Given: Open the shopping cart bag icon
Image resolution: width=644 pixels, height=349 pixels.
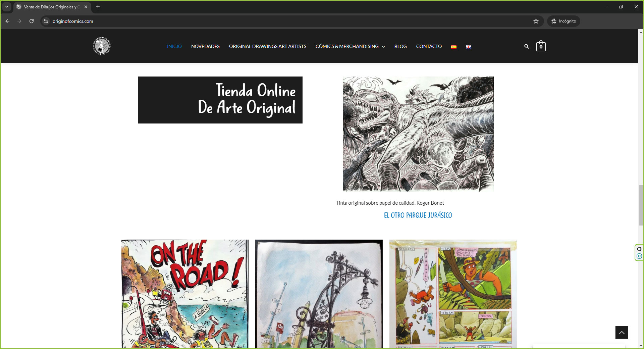Looking at the screenshot, I should (x=541, y=46).
